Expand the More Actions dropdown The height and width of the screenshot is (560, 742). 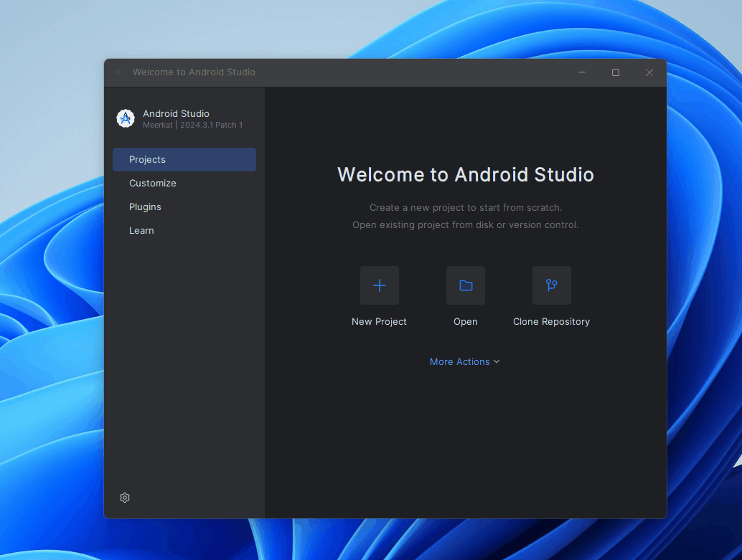pos(465,362)
